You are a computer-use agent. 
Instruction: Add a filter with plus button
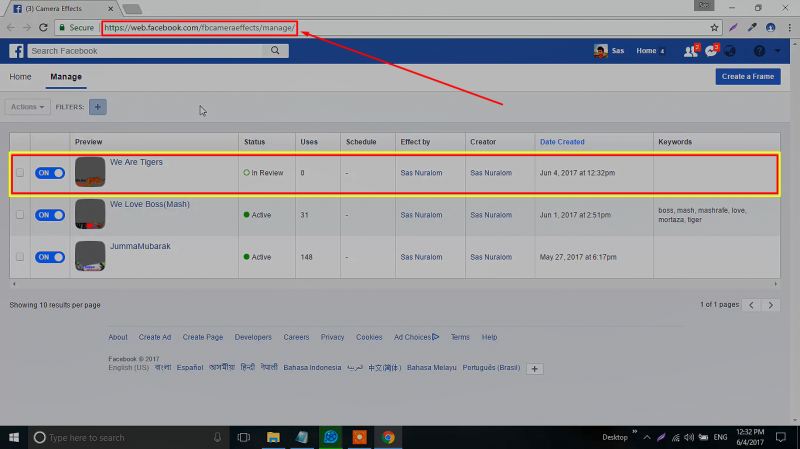coord(97,107)
